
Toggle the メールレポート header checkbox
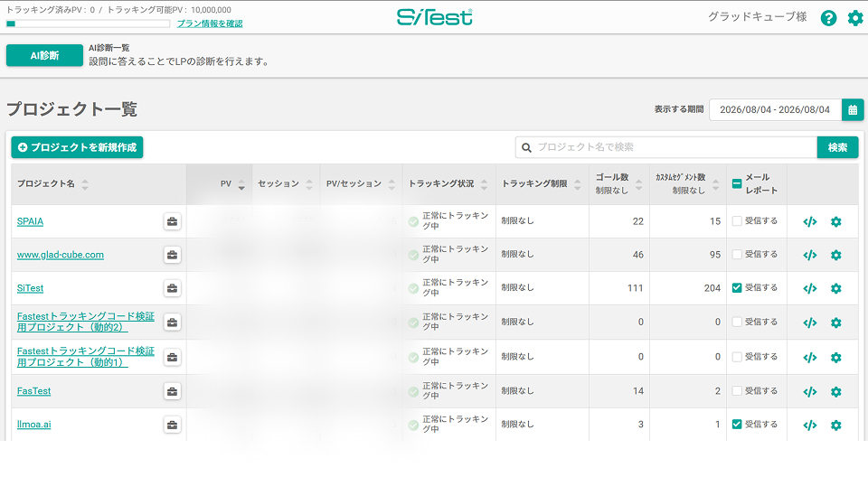coord(737,183)
